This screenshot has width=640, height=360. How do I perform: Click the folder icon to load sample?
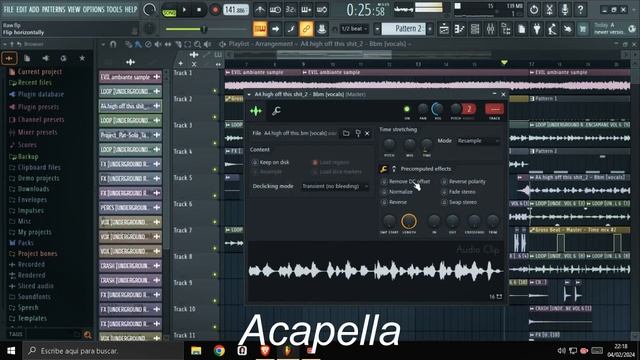pos(346,133)
